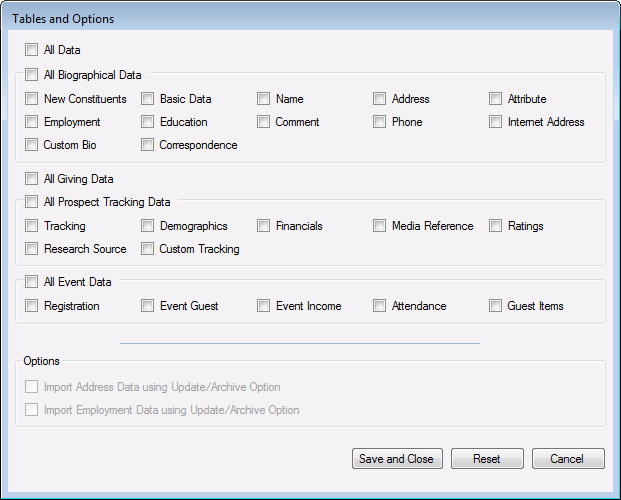
Task: Click the Reset button
Action: [x=488, y=459]
